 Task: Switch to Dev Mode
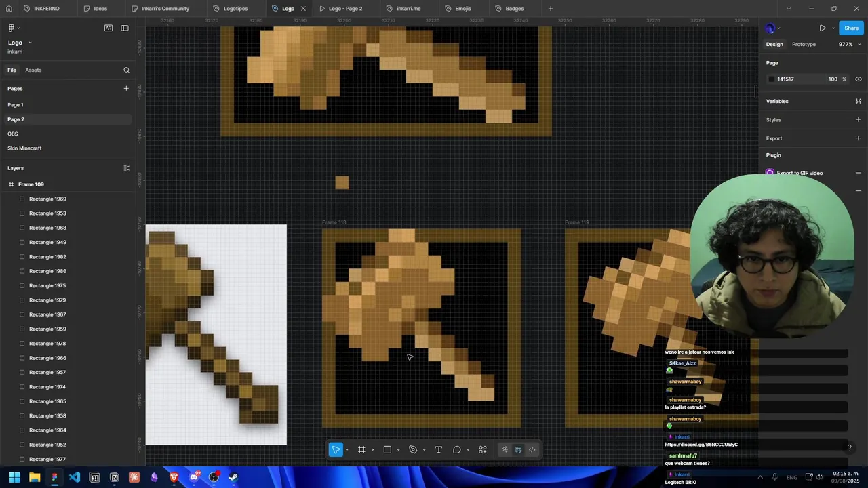532,450
